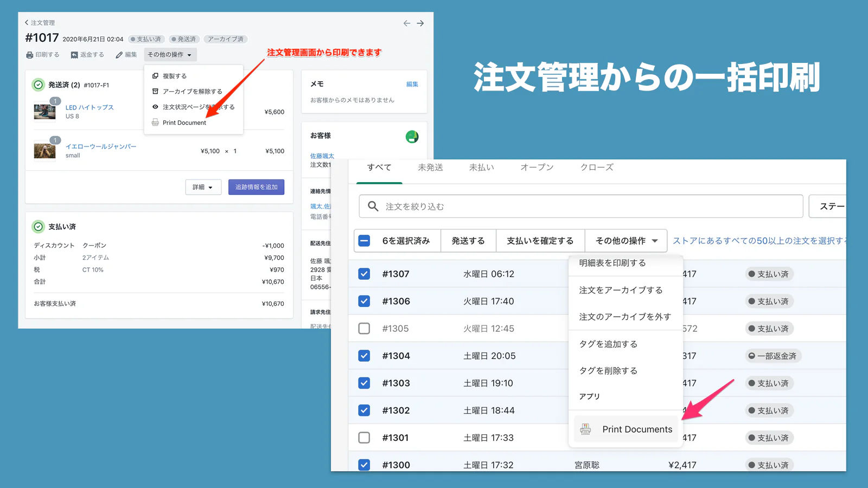This screenshot has height=488, width=868.
Task: Open LED ハイトップス product link
Action: (90, 107)
